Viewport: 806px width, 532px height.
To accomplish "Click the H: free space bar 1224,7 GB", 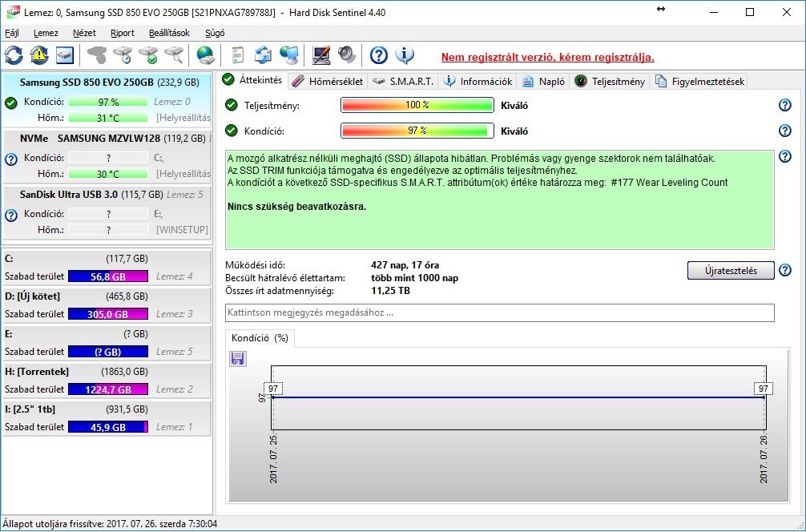I will (108, 389).
